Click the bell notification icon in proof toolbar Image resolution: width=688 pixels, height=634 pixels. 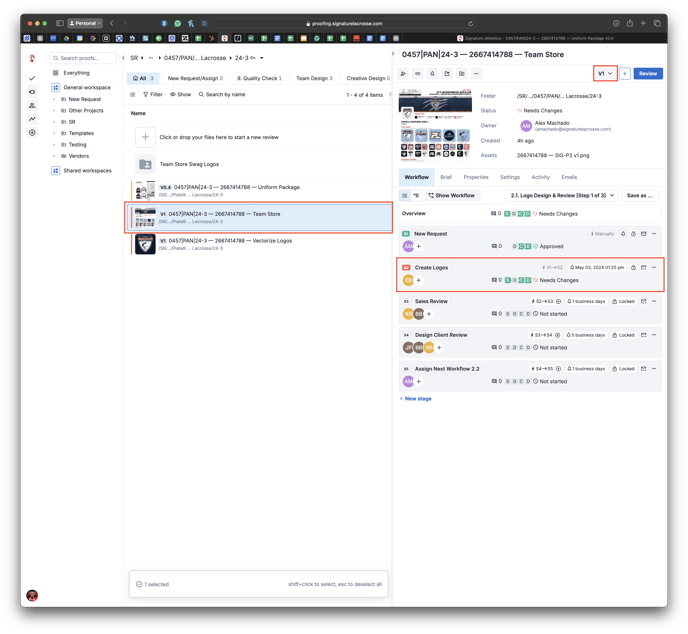[x=432, y=74]
